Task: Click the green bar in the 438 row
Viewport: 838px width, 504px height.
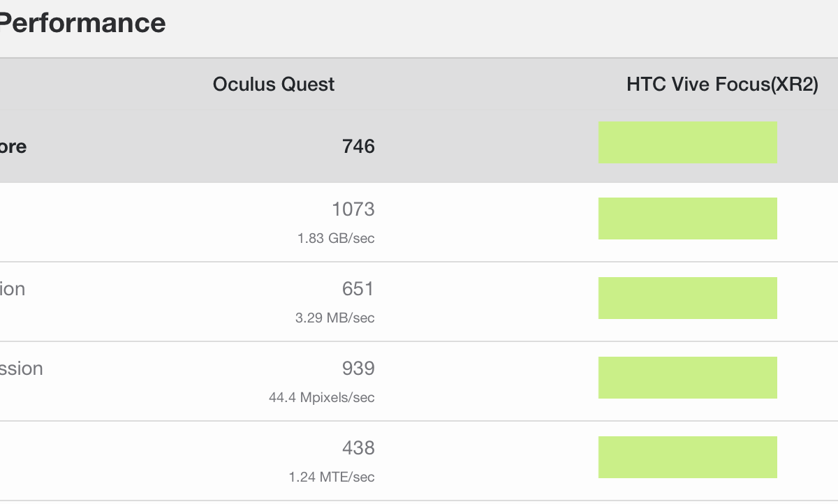Action: (x=688, y=457)
